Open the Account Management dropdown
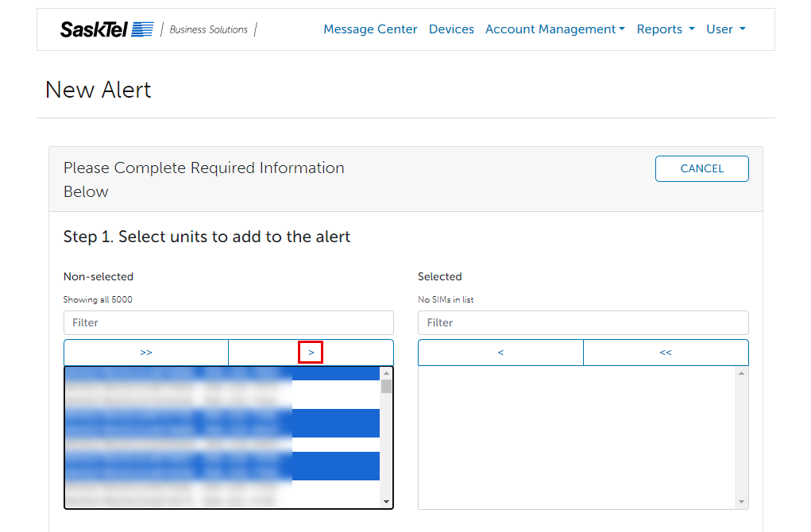 click(554, 29)
